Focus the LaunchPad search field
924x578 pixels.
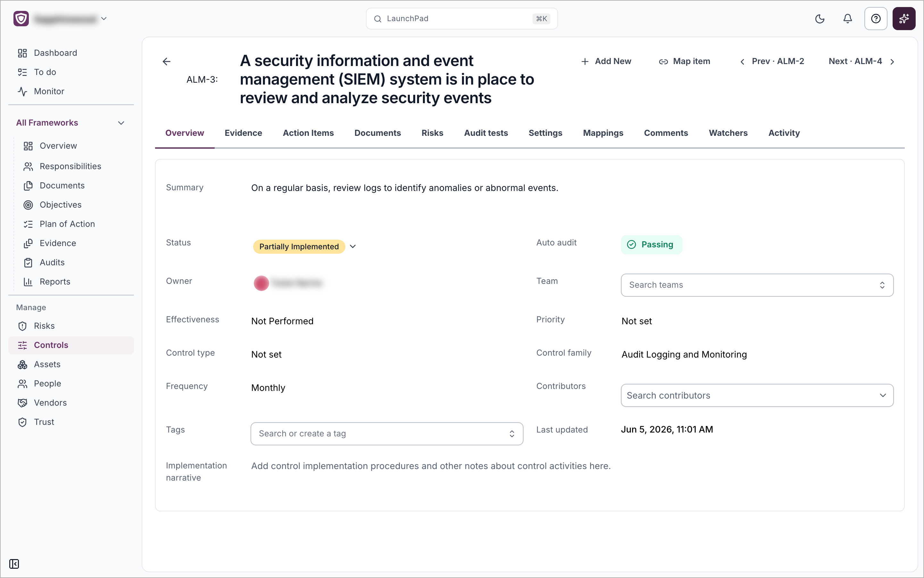[462, 19]
